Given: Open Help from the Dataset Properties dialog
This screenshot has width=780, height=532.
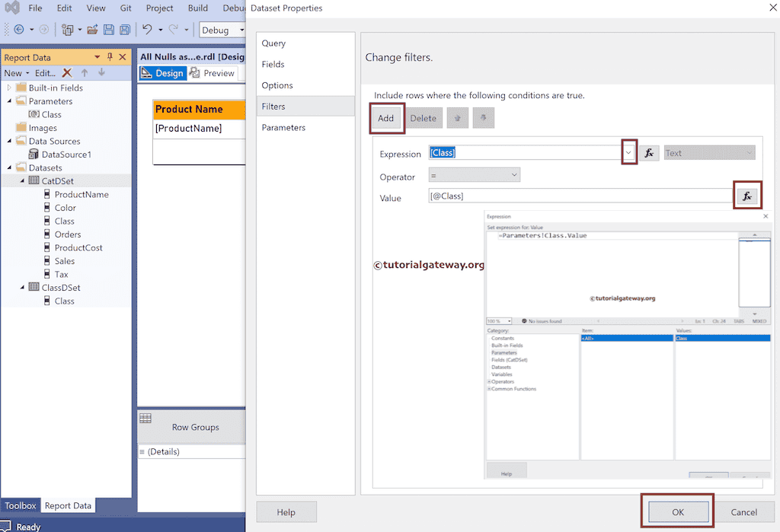Looking at the screenshot, I should [x=286, y=511].
